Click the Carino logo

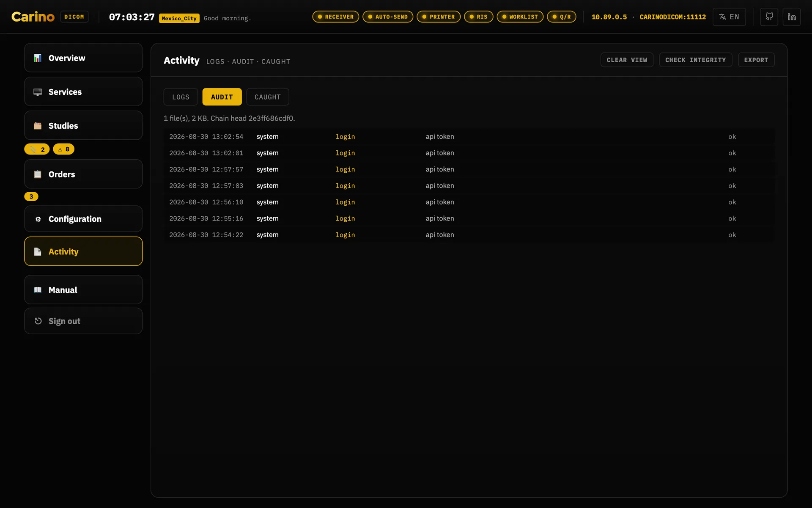tap(33, 17)
